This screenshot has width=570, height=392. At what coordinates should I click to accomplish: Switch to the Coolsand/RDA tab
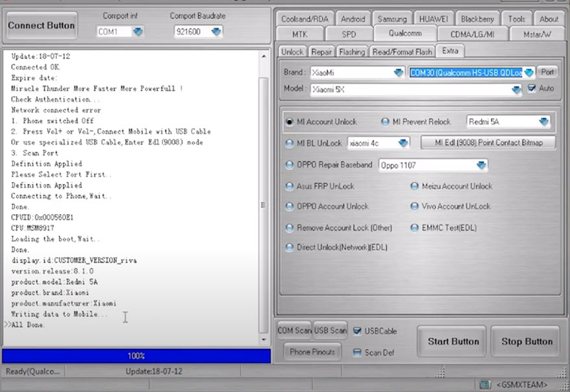304,19
